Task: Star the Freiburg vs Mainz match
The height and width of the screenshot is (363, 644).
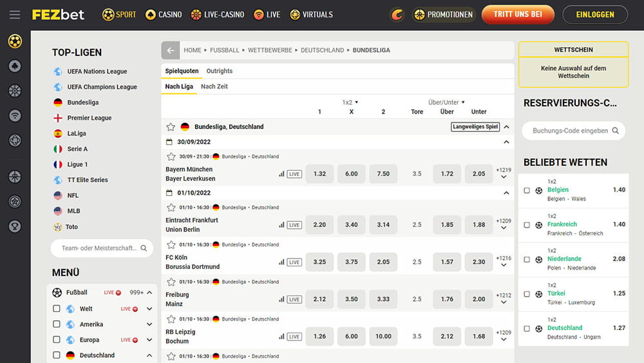Action: click(x=171, y=282)
